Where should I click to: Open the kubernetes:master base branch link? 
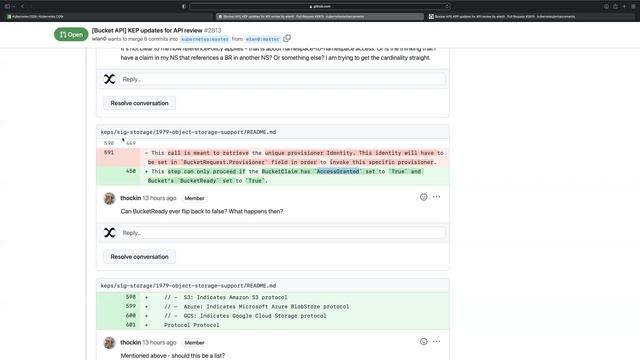point(205,39)
